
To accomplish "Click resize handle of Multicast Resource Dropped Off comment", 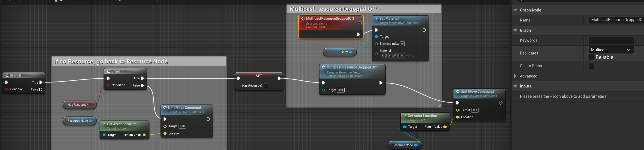I will [x=440, y=105].
